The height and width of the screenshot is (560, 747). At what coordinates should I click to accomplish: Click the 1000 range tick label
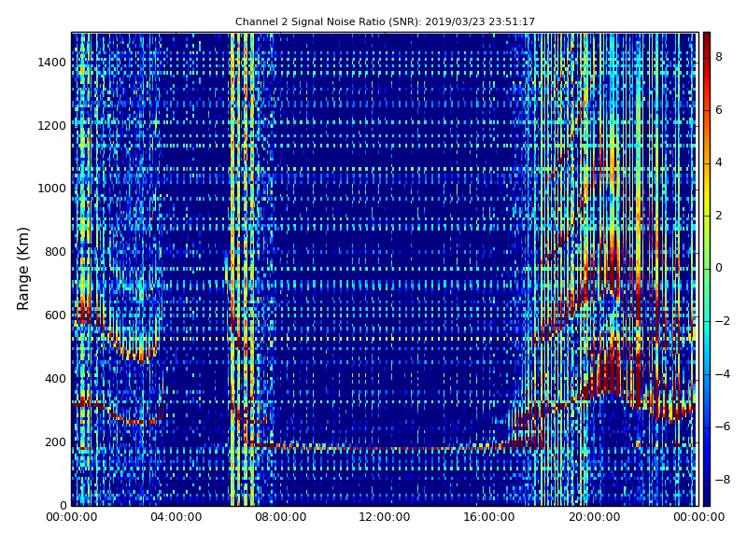pyautogui.click(x=52, y=189)
